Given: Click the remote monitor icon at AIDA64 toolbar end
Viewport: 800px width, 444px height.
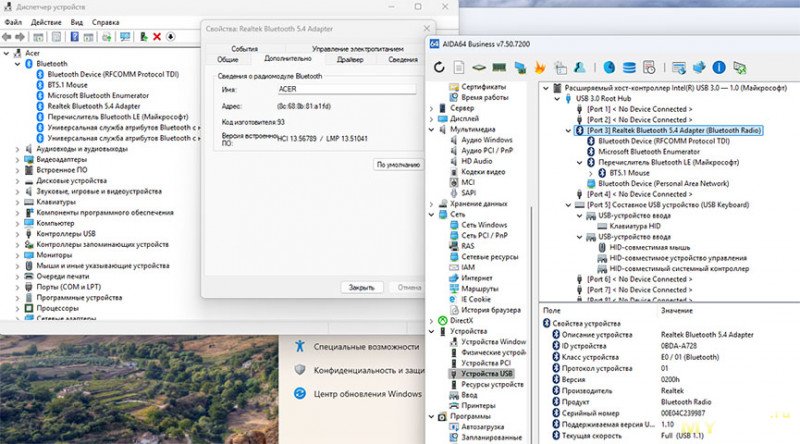Looking at the screenshot, I should click(x=739, y=67).
